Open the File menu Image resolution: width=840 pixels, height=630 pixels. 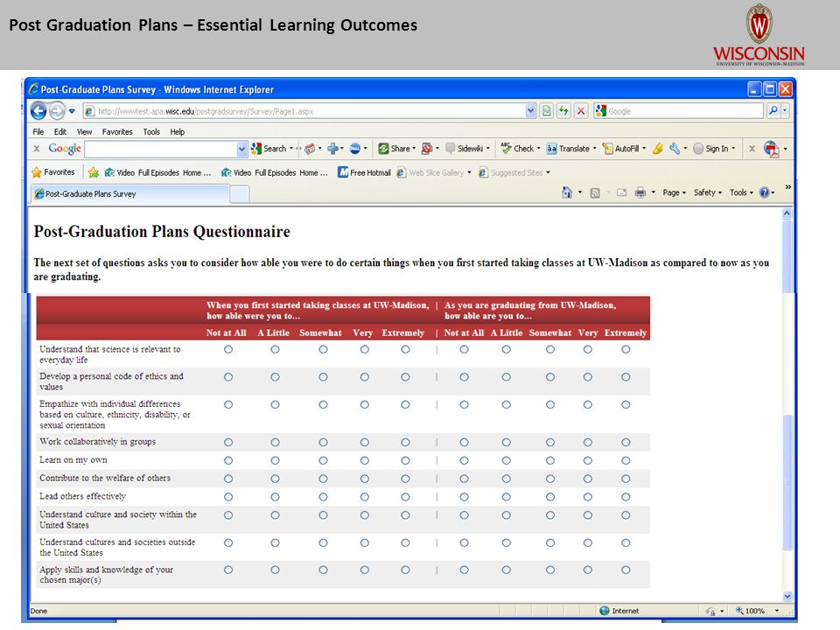tap(38, 132)
